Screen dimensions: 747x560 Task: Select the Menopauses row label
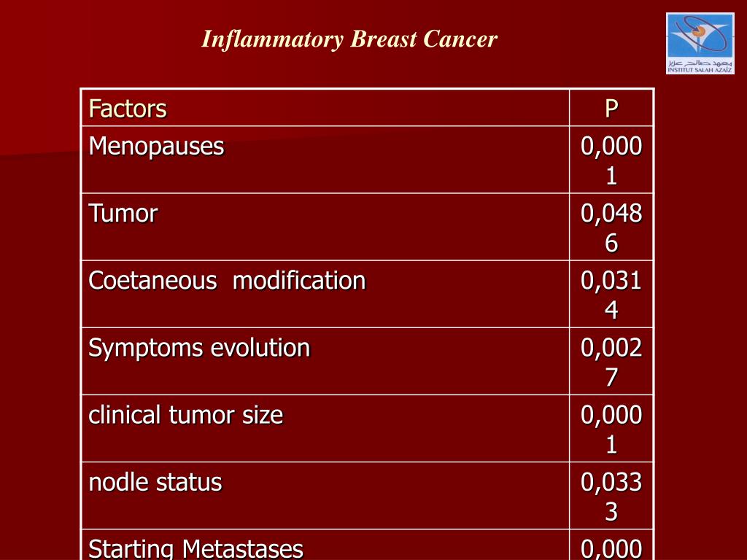tap(156, 146)
